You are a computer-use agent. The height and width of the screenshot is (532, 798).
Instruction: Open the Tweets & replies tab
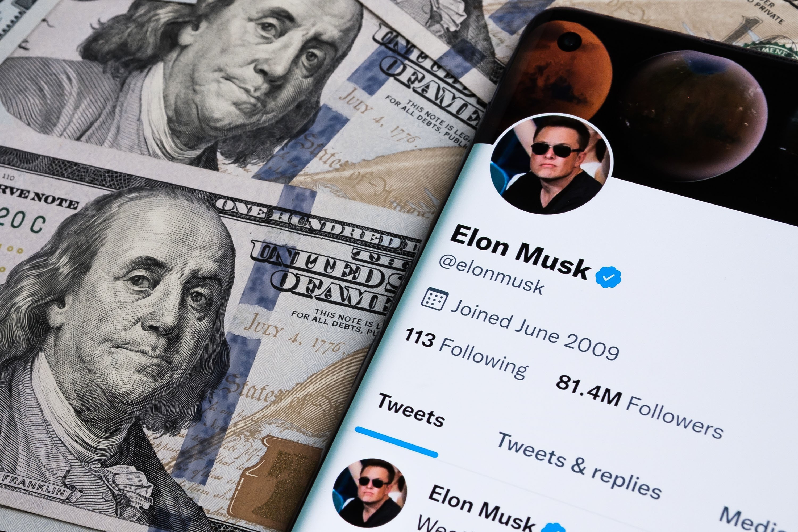pyautogui.click(x=579, y=465)
